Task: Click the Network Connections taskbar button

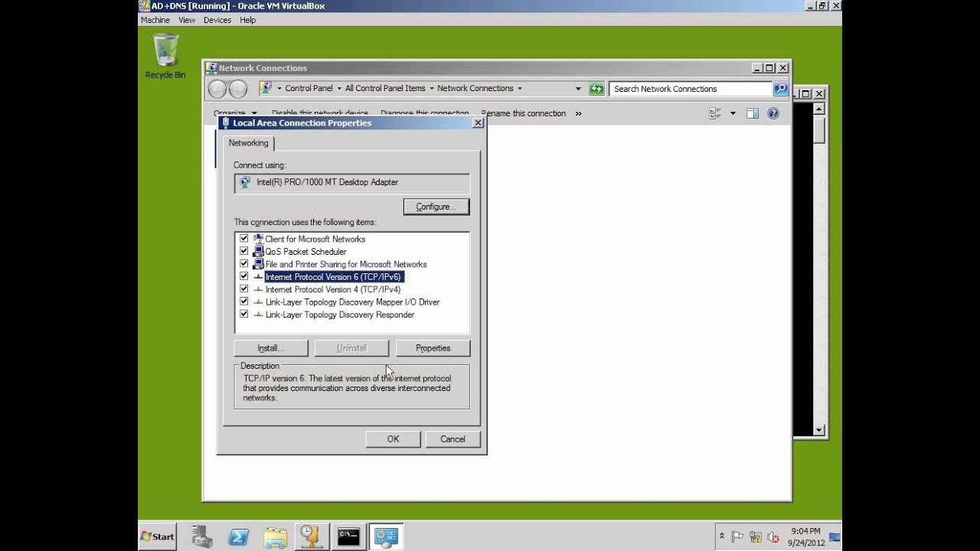Action: tap(385, 536)
